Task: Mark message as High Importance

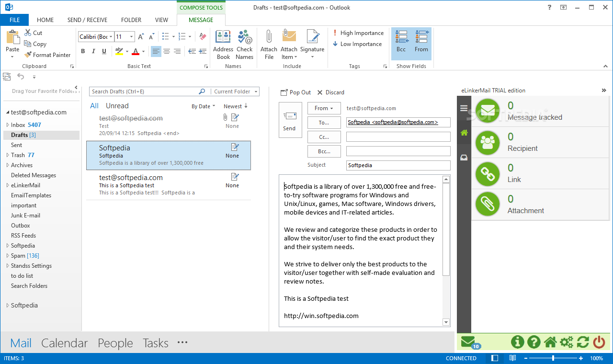Action: [358, 33]
